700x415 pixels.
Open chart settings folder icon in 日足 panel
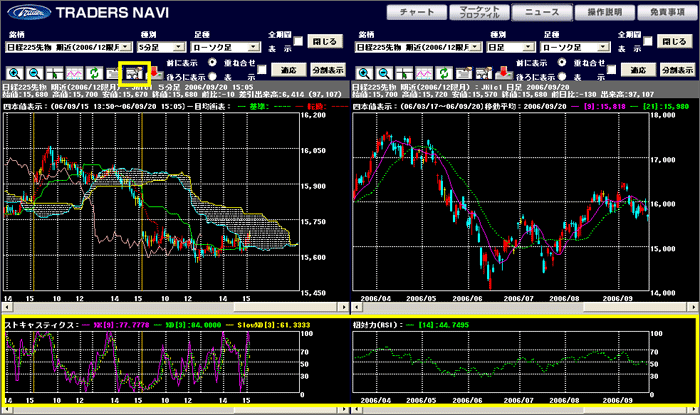pyautogui.click(x=464, y=73)
